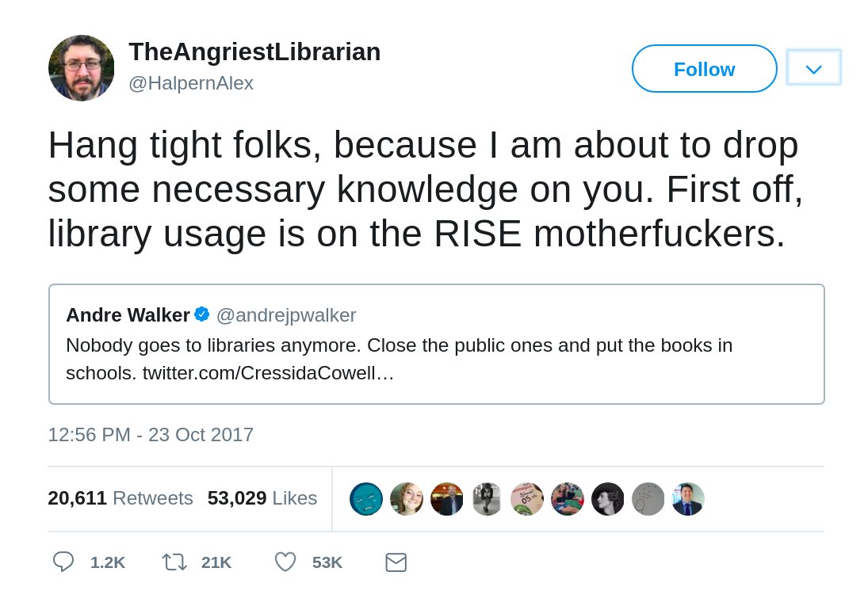The width and height of the screenshot is (868, 602).
Task: Open the @andrejpwalker handle in quoted tweet
Action: click(x=286, y=314)
